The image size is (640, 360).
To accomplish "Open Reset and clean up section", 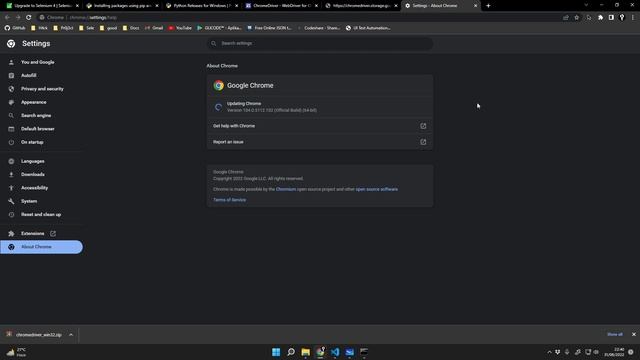I will pos(41,215).
